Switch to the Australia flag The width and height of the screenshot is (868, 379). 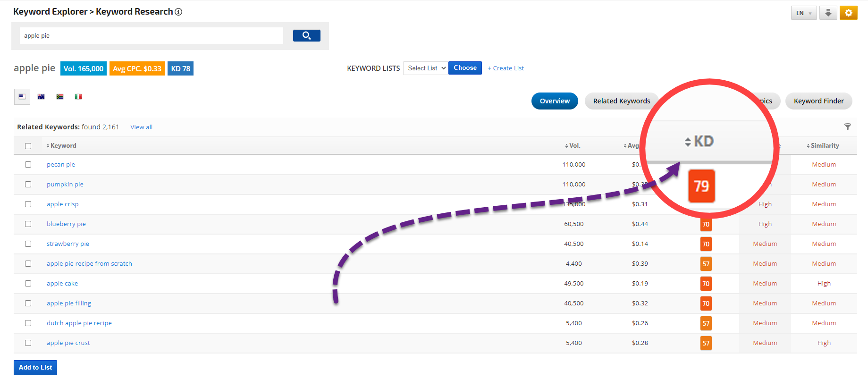(x=41, y=97)
